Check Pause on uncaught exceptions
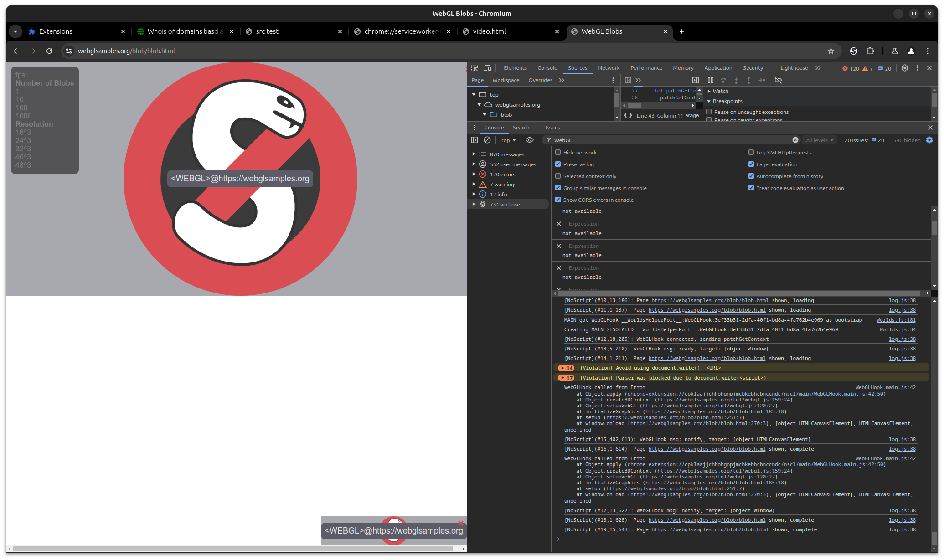Image resolution: width=944 pixels, height=560 pixels. point(709,112)
